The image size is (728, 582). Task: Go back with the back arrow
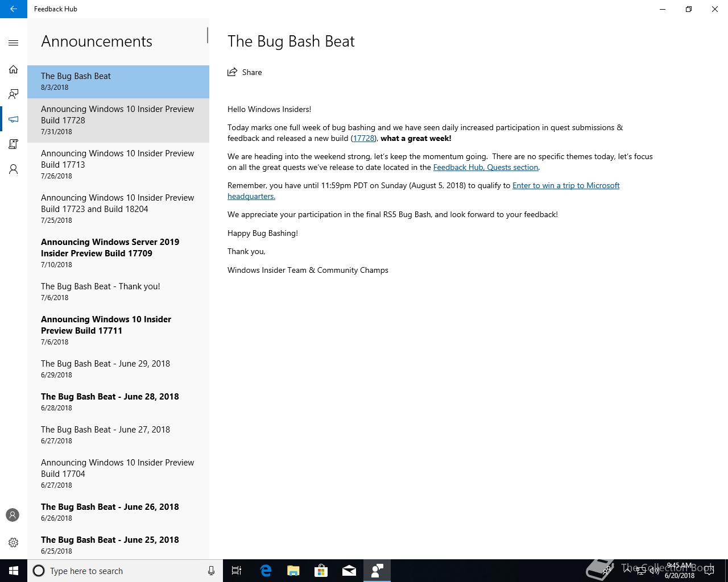(x=13, y=9)
